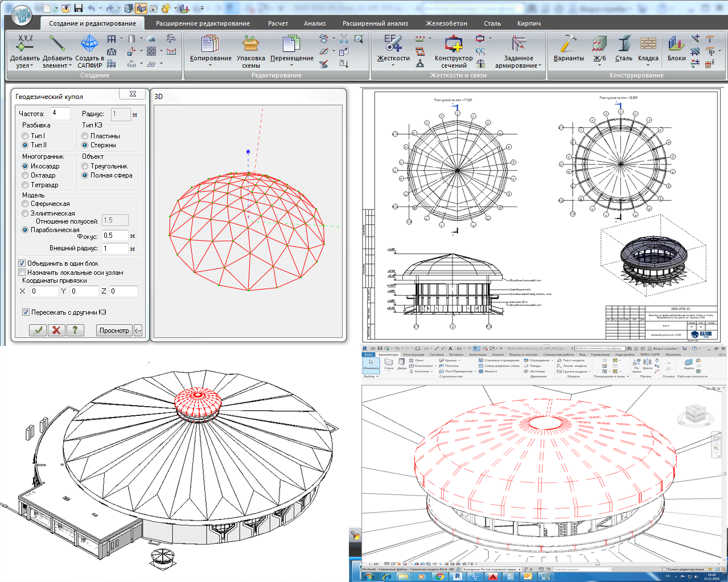Expand the 'Копирование' dropdown
Image resolution: width=728 pixels, height=582 pixels.
tap(210, 65)
